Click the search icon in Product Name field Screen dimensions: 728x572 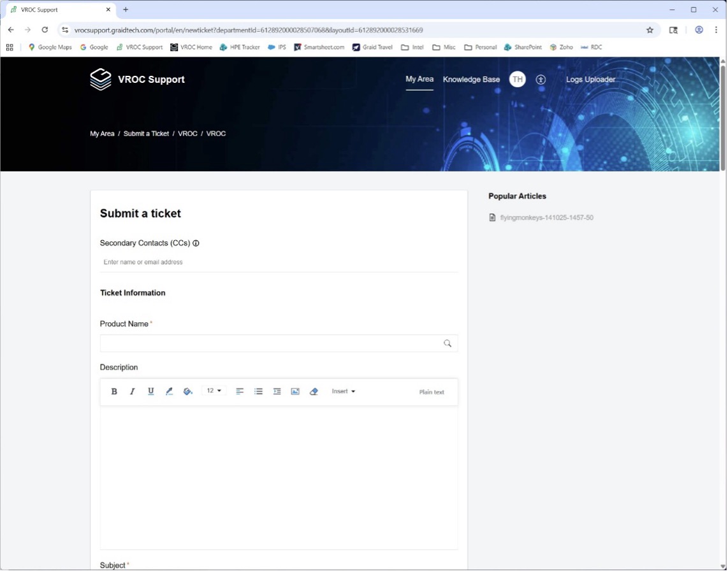pos(448,343)
